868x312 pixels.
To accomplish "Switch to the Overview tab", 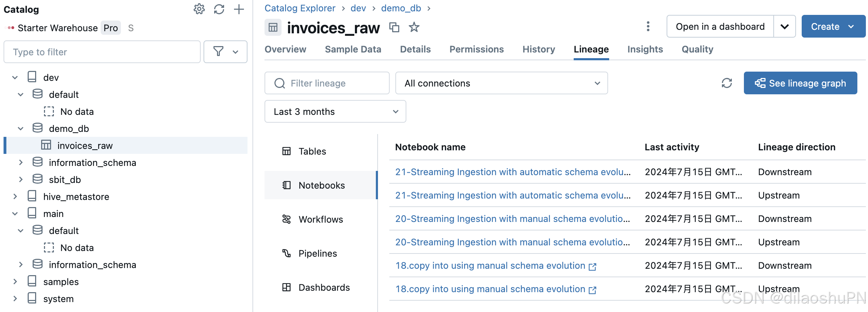I will 285,49.
